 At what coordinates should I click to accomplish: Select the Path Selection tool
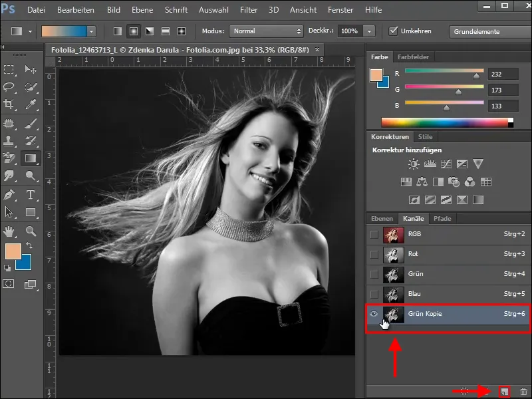[x=9, y=212]
